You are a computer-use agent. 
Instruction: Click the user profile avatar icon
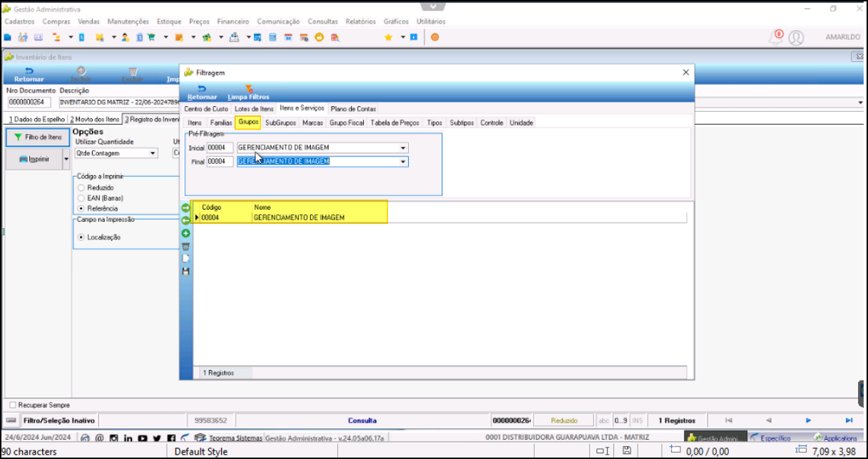pyautogui.click(x=797, y=38)
